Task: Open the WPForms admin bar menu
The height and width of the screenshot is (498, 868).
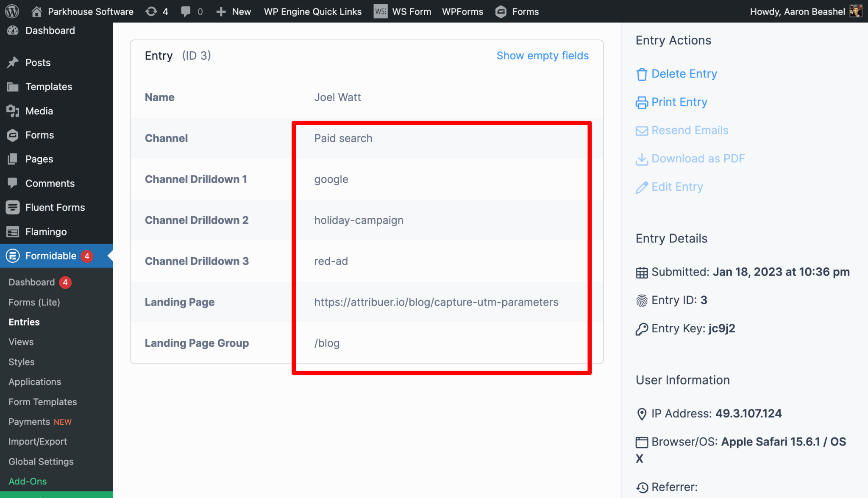Action: (462, 11)
